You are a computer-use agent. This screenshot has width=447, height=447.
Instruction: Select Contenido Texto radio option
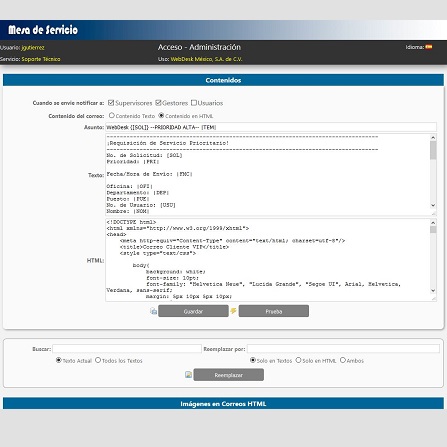click(112, 115)
